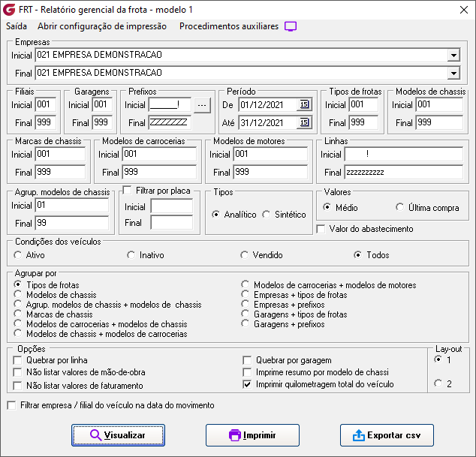The width and height of the screenshot is (476, 457).
Task: Close the report window
Action: click(x=464, y=10)
